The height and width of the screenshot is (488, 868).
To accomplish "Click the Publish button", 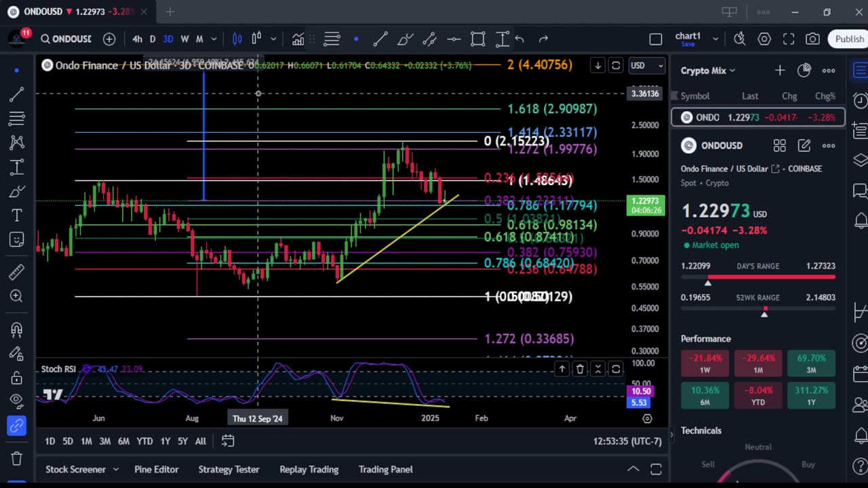I will pos(849,39).
